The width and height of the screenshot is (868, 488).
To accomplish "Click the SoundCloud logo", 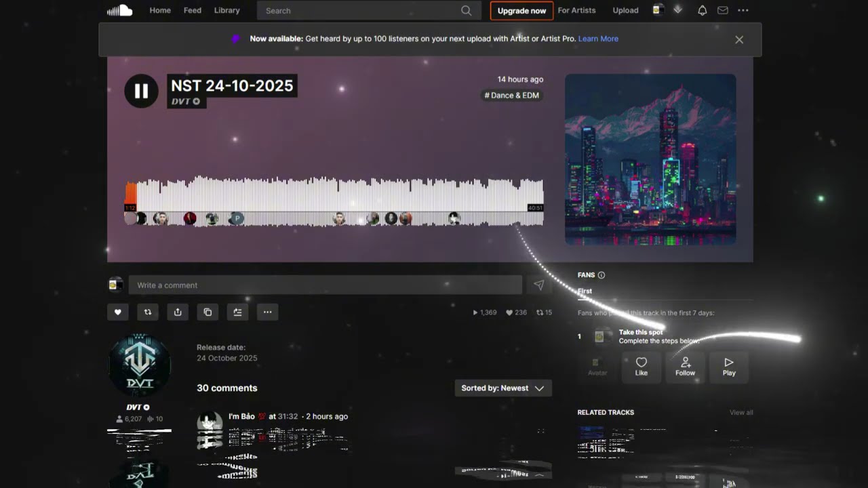I will [119, 10].
